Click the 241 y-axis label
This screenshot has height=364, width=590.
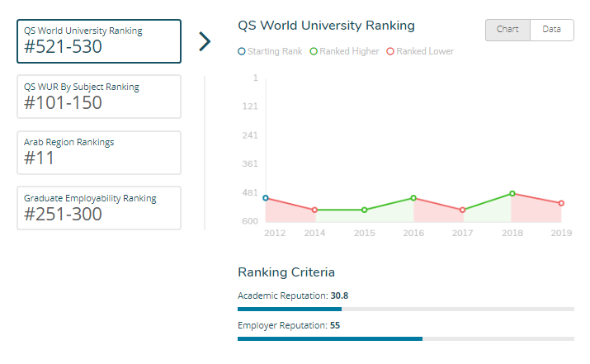tap(250, 135)
